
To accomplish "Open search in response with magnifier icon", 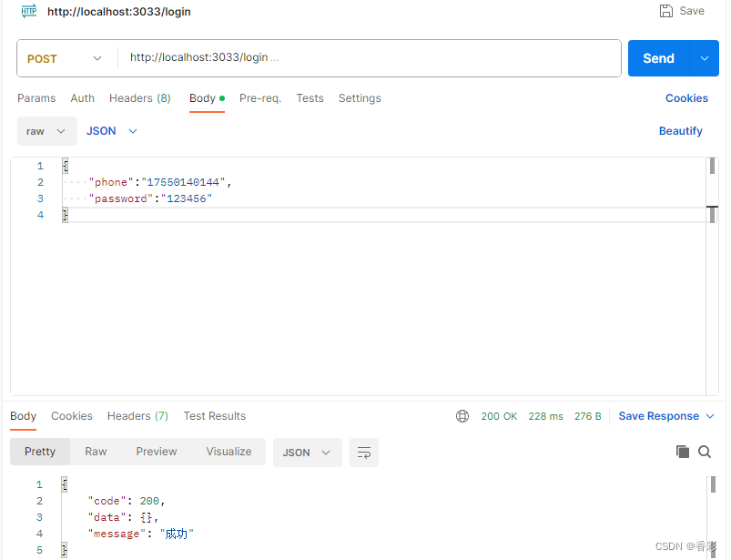I will click(705, 452).
